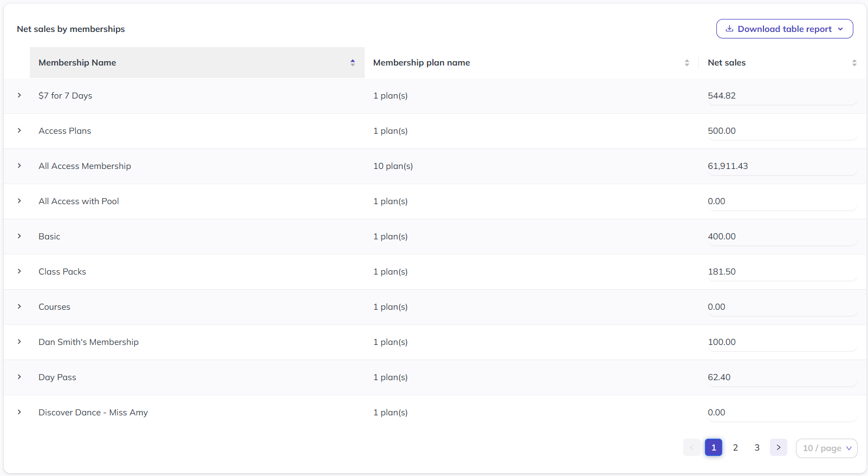Click the '$7 for 7 Days' membership name
868x476 pixels.
tap(65, 95)
